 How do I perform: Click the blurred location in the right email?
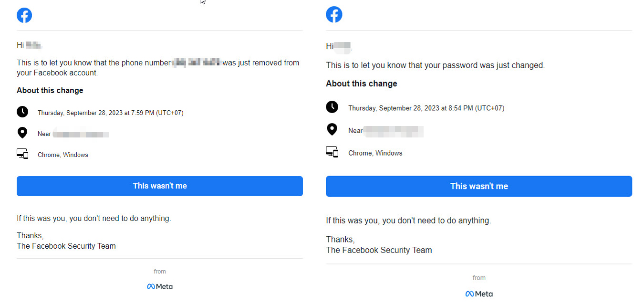[x=393, y=131]
